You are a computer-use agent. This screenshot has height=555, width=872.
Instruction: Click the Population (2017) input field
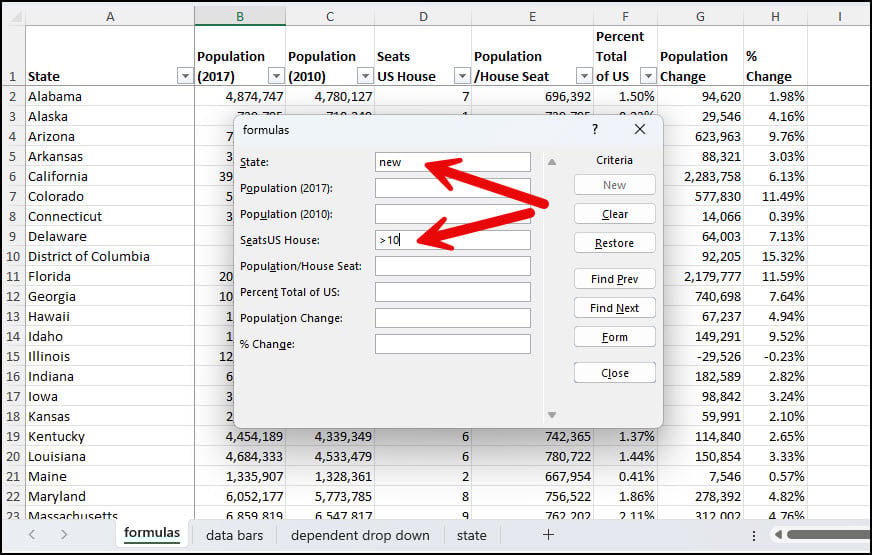click(453, 188)
